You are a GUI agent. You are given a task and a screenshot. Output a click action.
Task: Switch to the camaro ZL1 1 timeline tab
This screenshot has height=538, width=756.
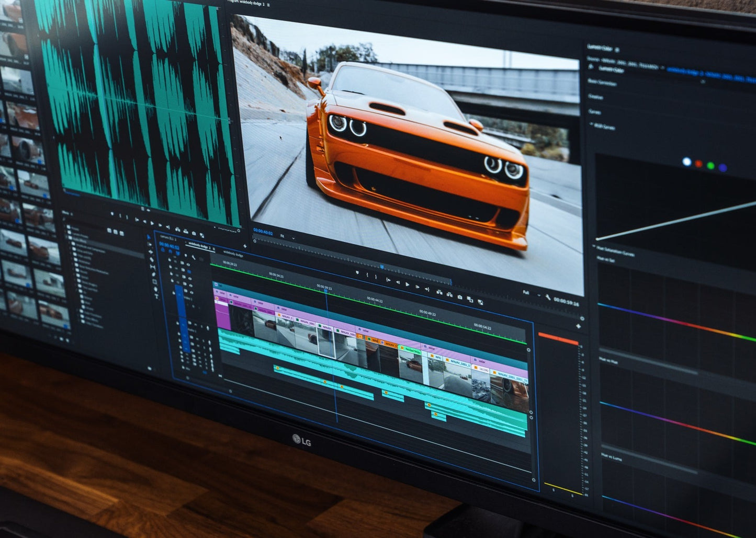pyautogui.click(x=167, y=238)
